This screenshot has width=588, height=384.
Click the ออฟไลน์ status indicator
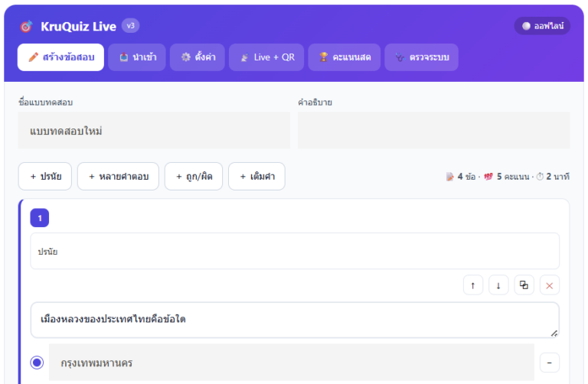pos(542,26)
